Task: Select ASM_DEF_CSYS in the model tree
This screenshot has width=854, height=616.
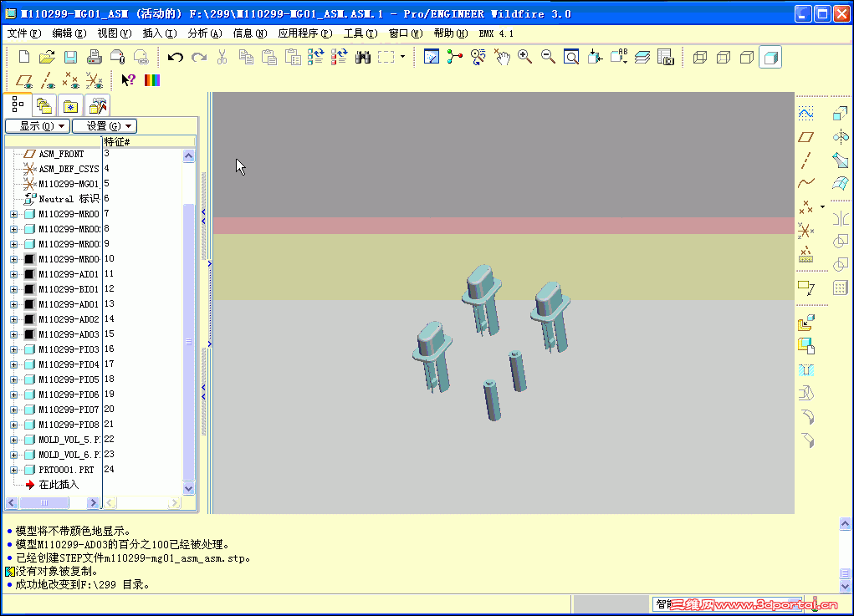Action: [x=69, y=169]
